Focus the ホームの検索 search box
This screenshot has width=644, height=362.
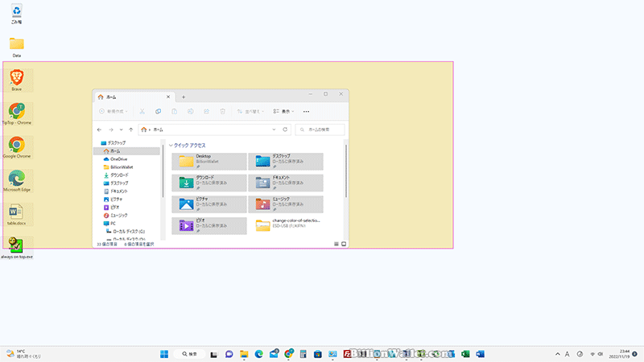pos(320,130)
